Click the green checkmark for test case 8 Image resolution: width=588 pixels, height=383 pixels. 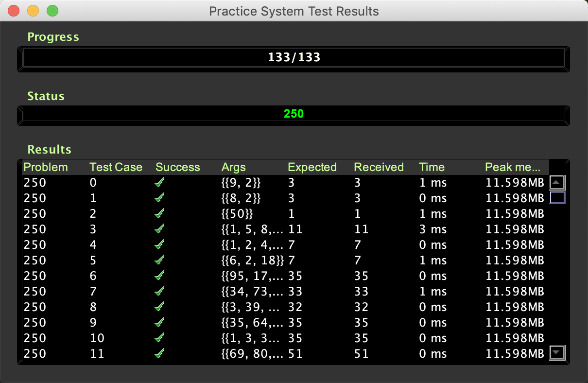pos(159,307)
